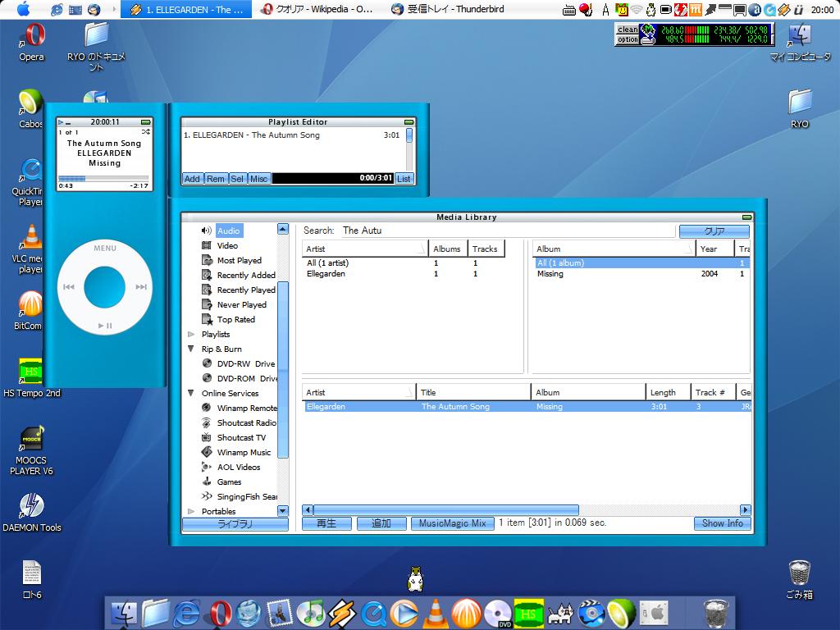Launch Opera from the dock
840x630 pixels.
point(220,613)
